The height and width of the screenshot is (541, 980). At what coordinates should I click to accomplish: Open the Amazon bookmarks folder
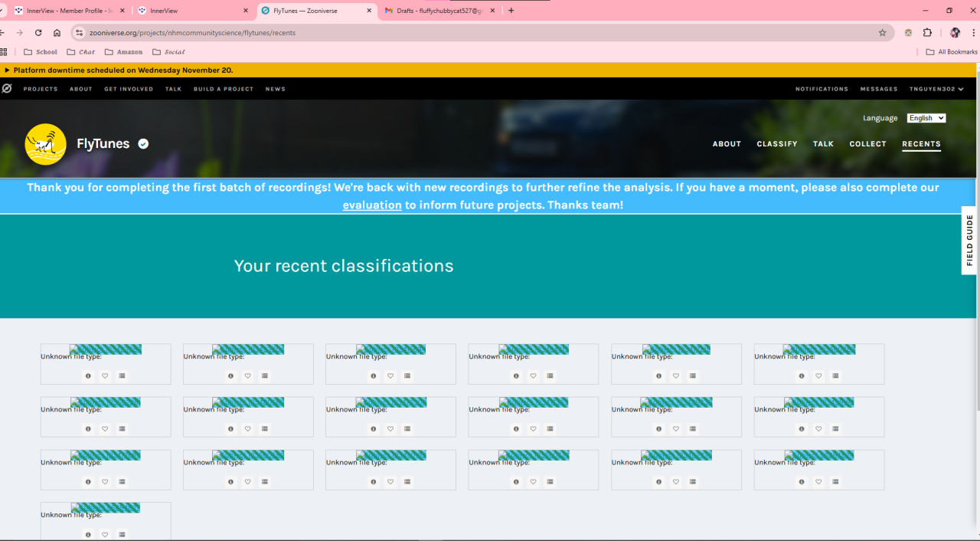(x=123, y=52)
